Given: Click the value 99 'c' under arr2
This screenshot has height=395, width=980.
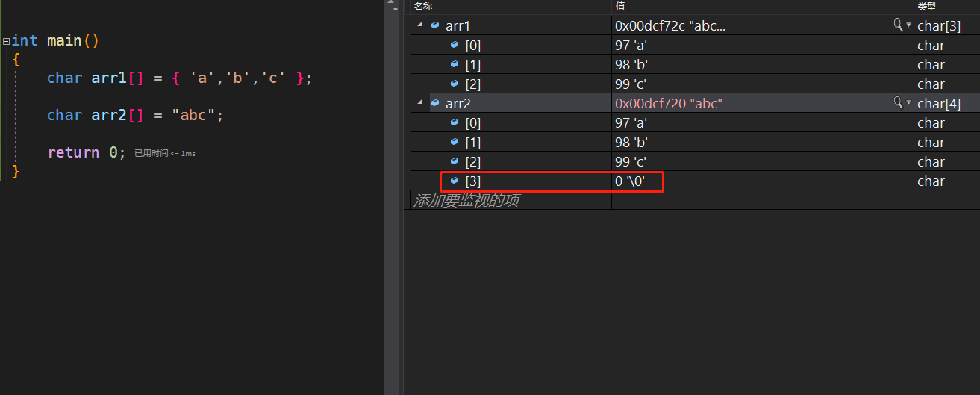Looking at the screenshot, I should click(631, 161).
